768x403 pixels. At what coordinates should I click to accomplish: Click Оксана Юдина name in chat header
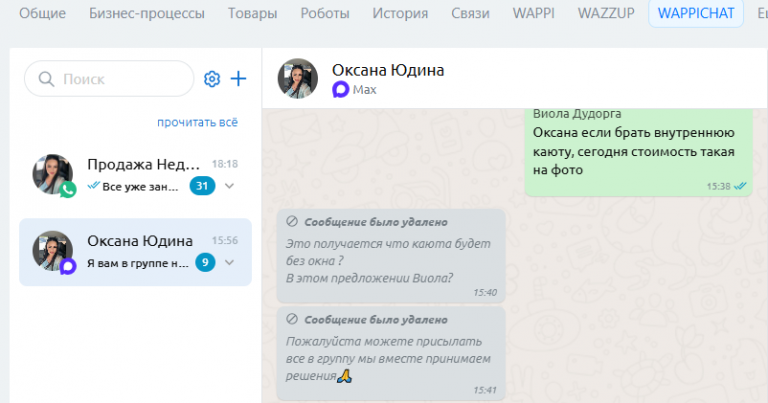pyautogui.click(x=388, y=70)
